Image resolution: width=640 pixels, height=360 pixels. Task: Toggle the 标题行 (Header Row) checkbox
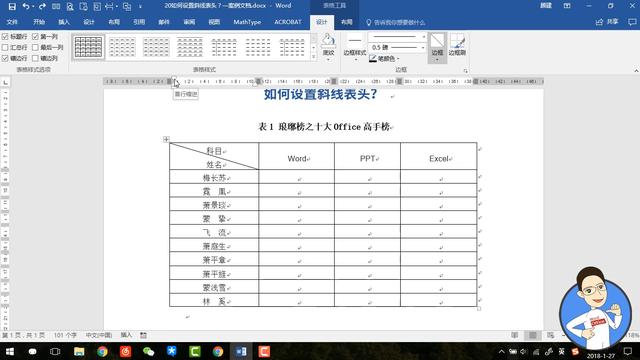(x=5, y=37)
